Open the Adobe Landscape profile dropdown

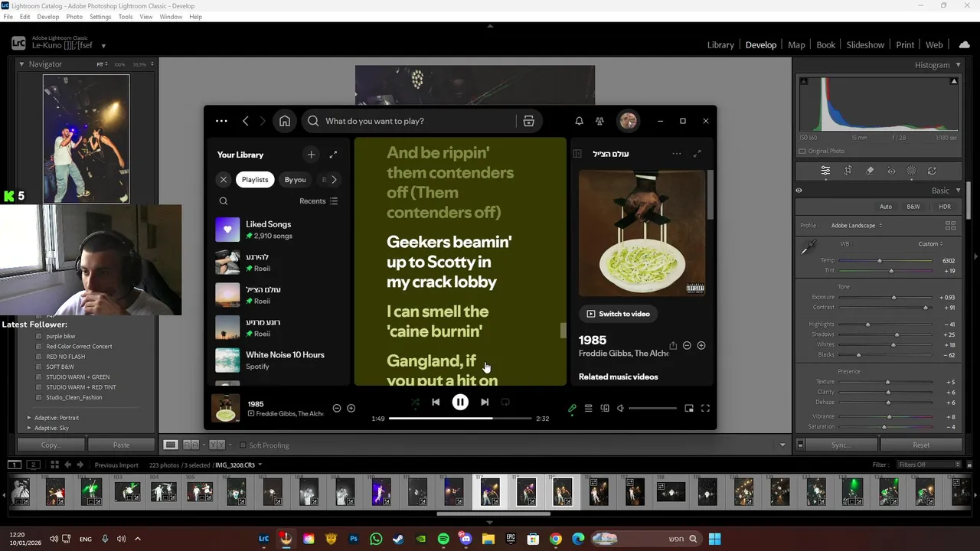click(857, 226)
